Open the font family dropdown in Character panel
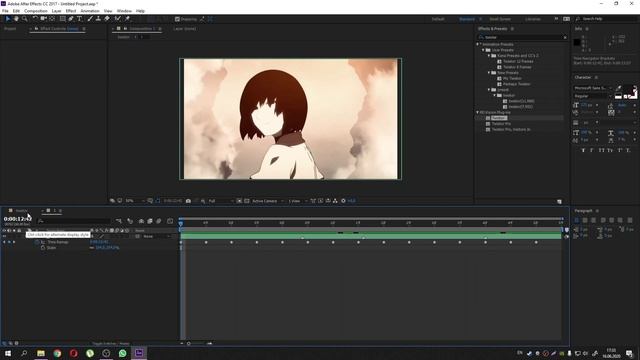640x360 pixels. pyautogui.click(x=593, y=88)
